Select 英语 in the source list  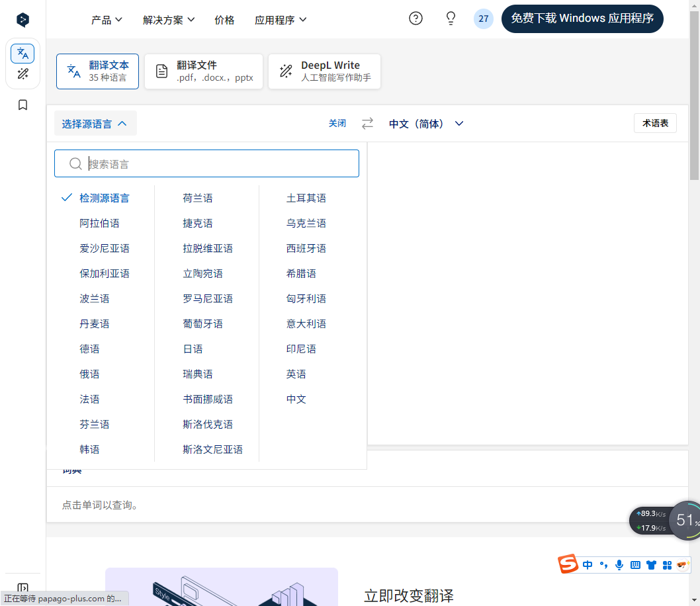(x=296, y=374)
